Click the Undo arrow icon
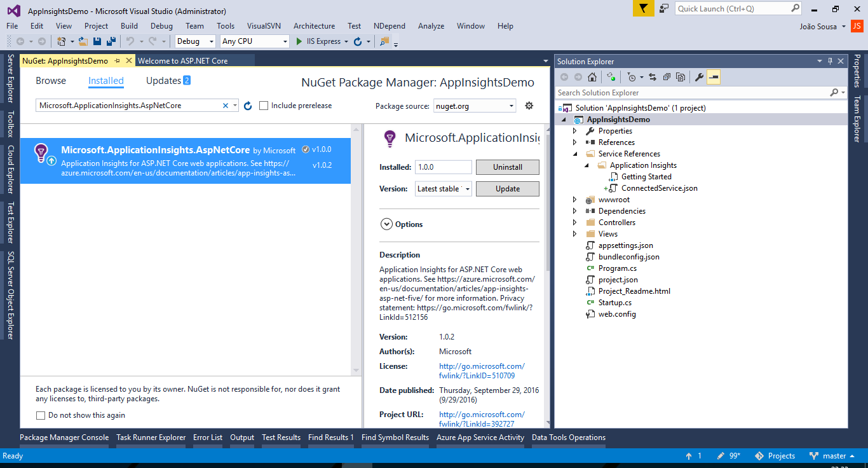The image size is (868, 468). (x=130, y=41)
